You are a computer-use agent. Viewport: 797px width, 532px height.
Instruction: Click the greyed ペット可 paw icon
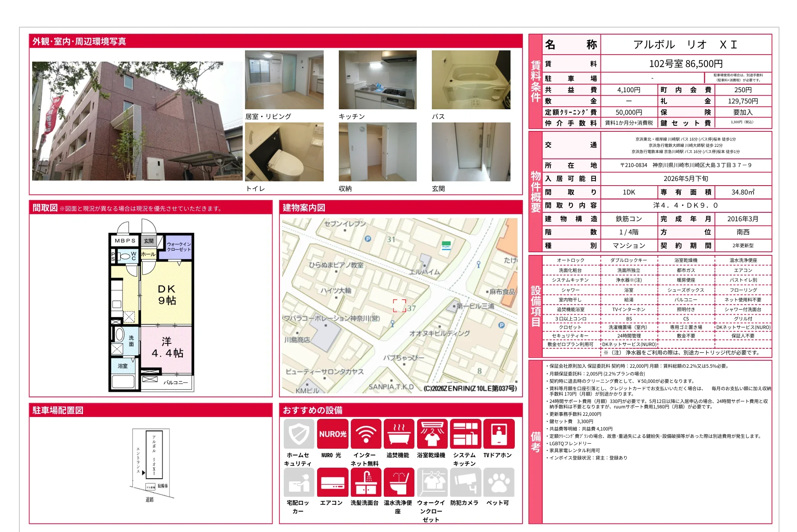pos(499,482)
